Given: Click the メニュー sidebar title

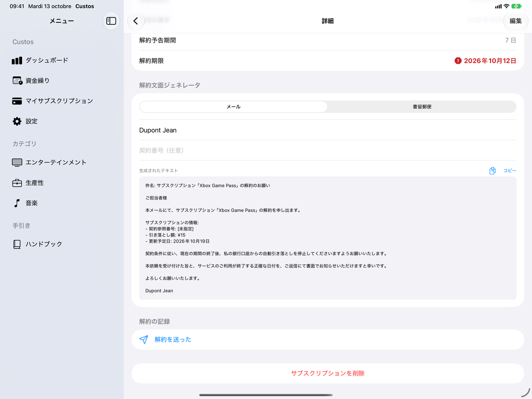Looking at the screenshot, I should [62, 21].
